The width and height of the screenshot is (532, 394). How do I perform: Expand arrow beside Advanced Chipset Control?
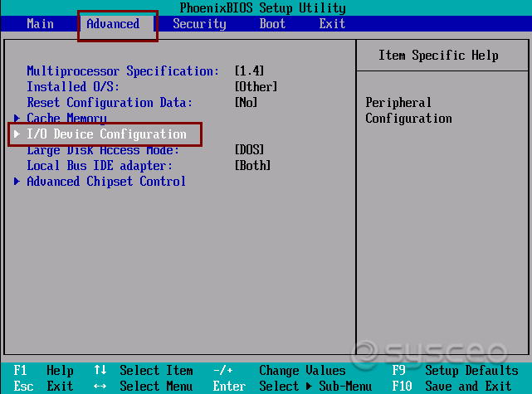tap(17, 181)
